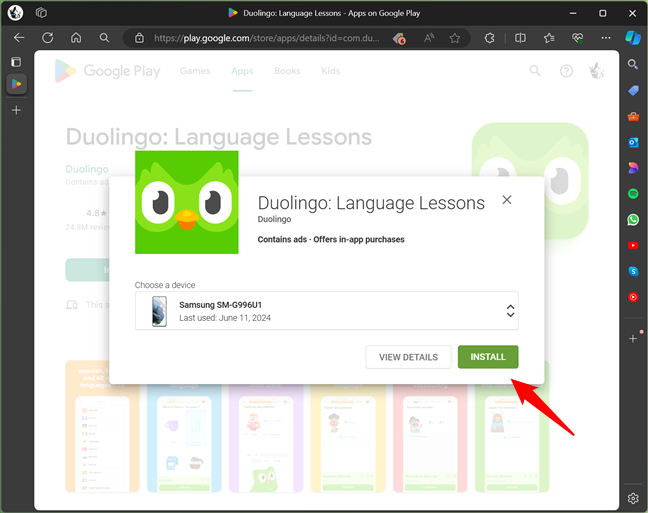
Task: Open Copilot icon in toolbar
Action: 633,38
